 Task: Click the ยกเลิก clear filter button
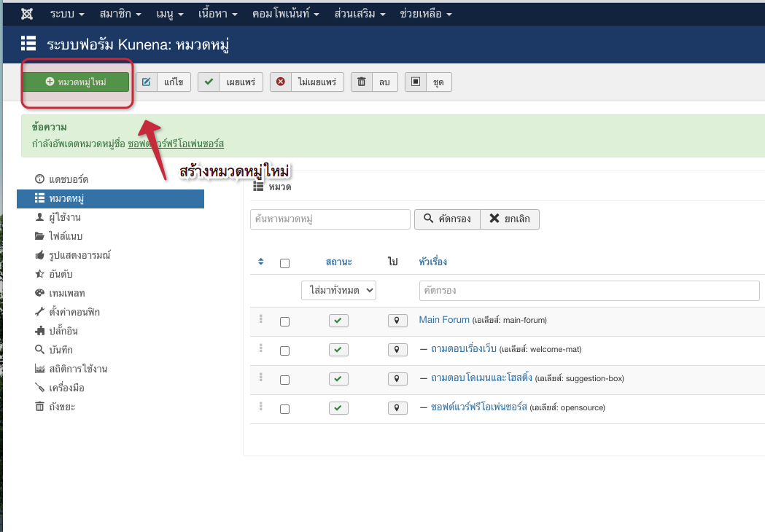click(x=509, y=219)
